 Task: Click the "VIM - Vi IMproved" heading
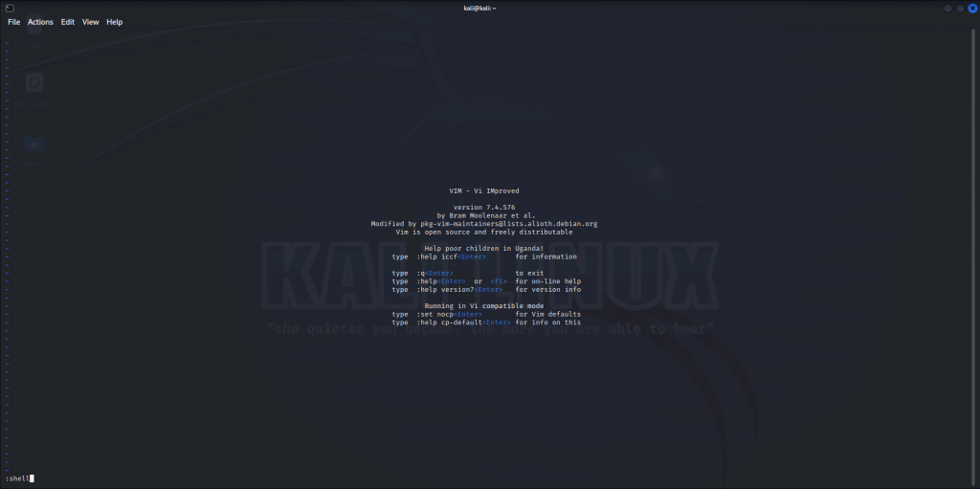[x=483, y=191]
